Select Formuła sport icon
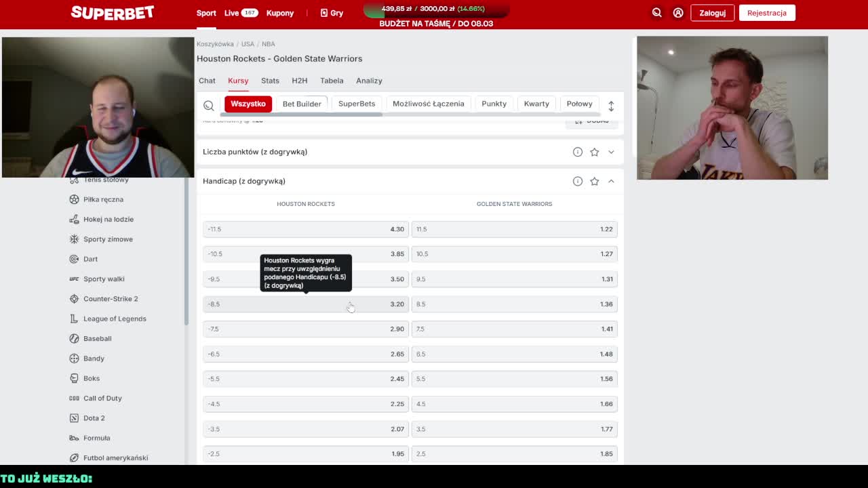The image size is (868, 488). click(74, 438)
